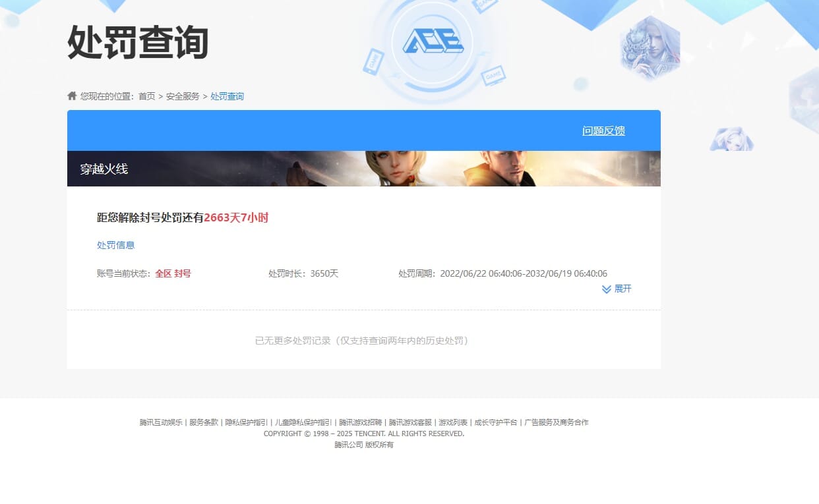Screen dimensions: 819x504
Task: Click the 处罚周期 date range text
Action: tap(502, 273)
